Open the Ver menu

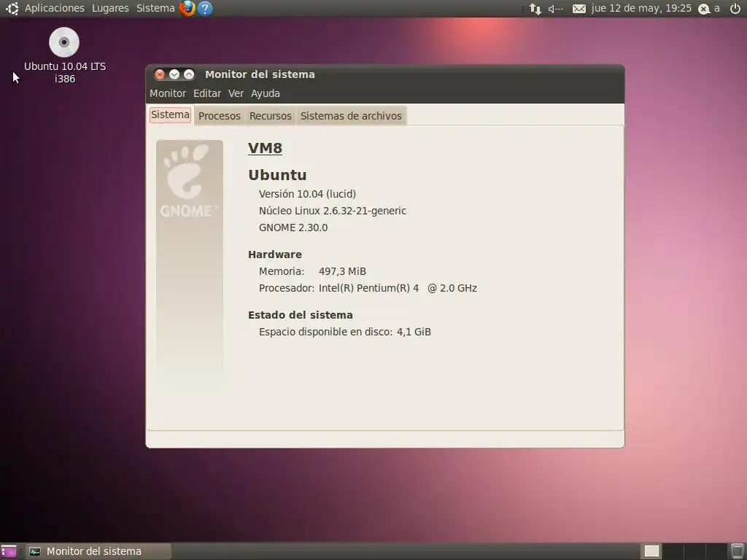(236, 93)
